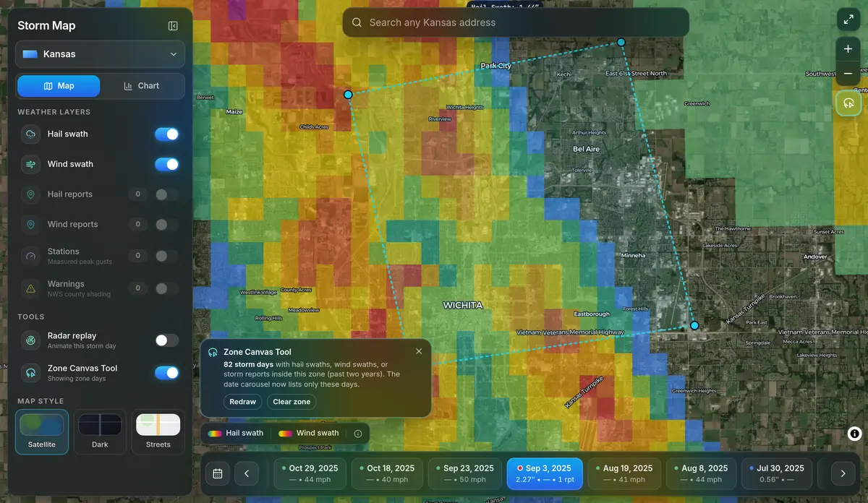Select the Sep 3, 2025 storm day
This screenshot has height=503, width=868.
545,473
